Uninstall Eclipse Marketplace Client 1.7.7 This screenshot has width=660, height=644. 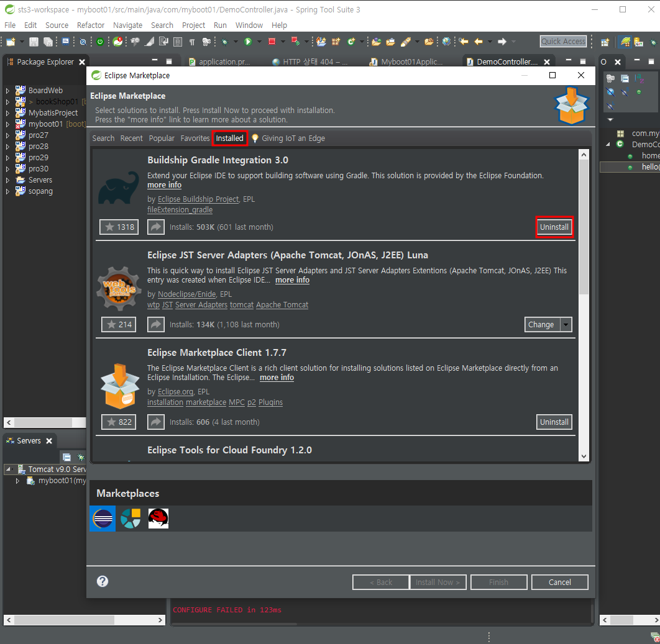tap(554, 422)
